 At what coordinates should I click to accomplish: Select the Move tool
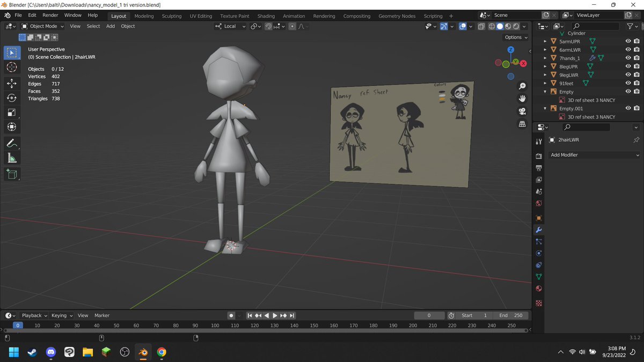click(x=12, y=83)
